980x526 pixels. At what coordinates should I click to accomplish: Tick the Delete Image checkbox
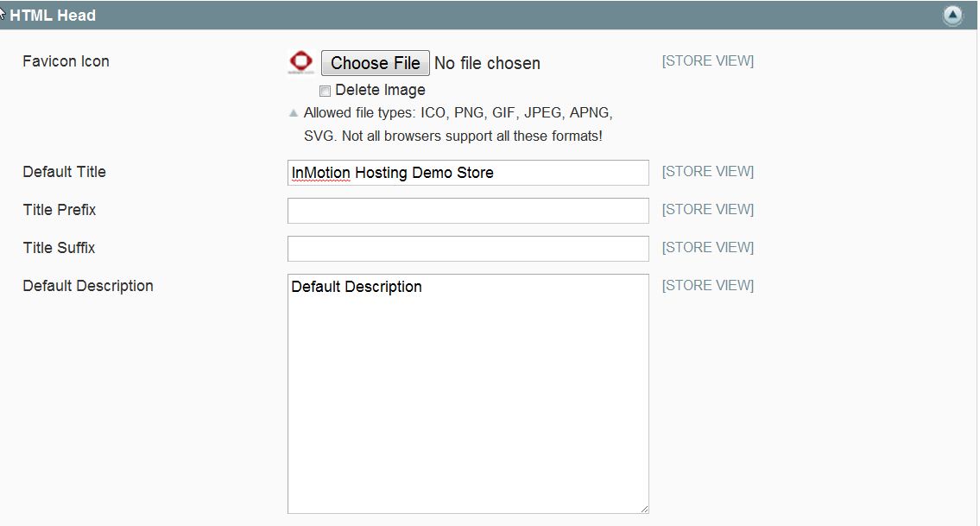coord(326,91)
